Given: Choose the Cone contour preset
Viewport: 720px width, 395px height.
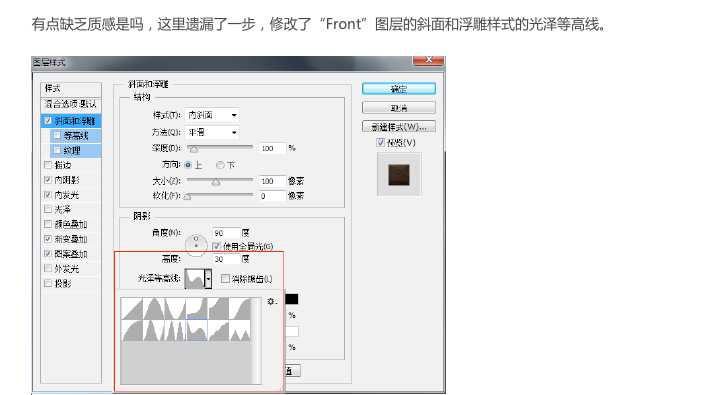Looking at the screenshot, I should coord(153,309).
